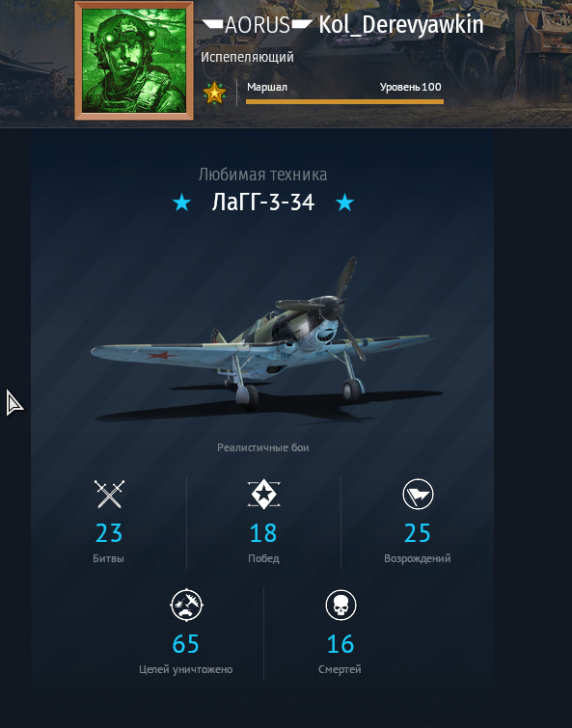Click the respawns flag icon
The width and height of the screenshot is (572, 728).
(418, 494)
